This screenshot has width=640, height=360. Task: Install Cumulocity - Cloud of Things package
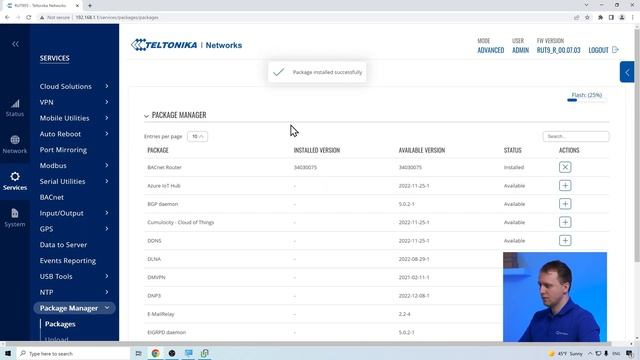pos(565,222)
